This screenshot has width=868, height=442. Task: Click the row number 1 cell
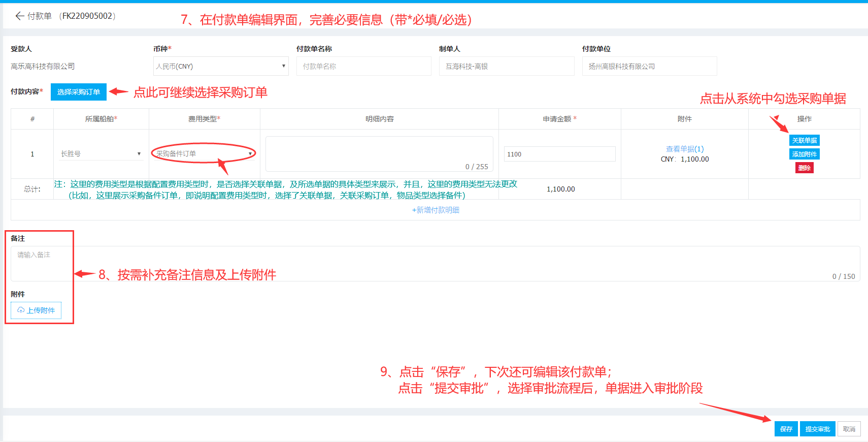tap(32, 154)
